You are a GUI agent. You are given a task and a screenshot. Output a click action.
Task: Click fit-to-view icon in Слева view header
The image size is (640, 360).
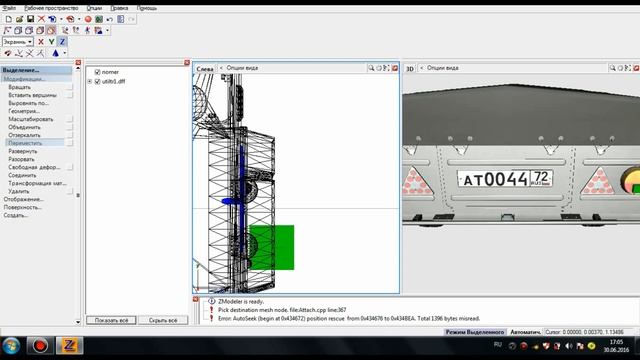coord(387,68)
